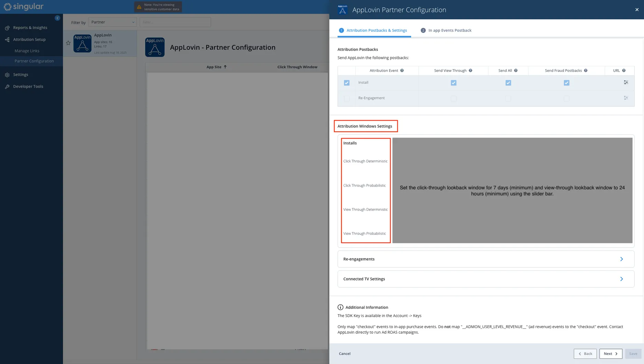Enable the Re-Engagement attribution event checkbox
644x364 pixels.
coord(346,98)
